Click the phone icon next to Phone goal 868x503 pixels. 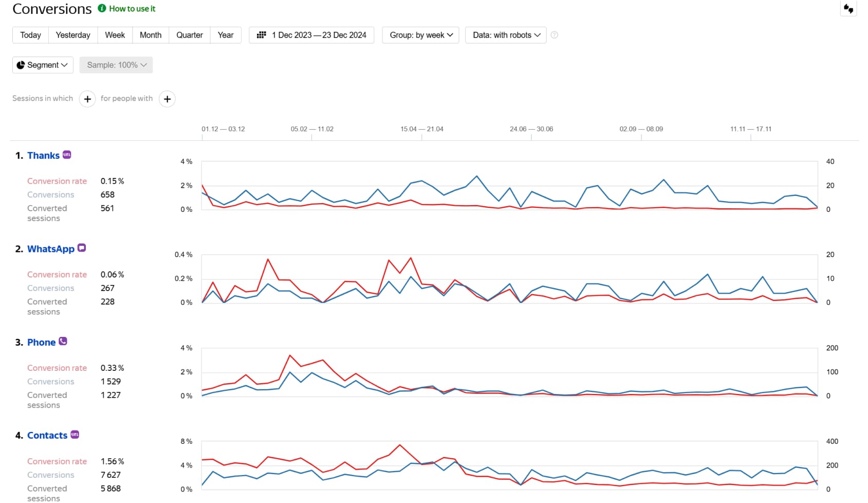63,341
